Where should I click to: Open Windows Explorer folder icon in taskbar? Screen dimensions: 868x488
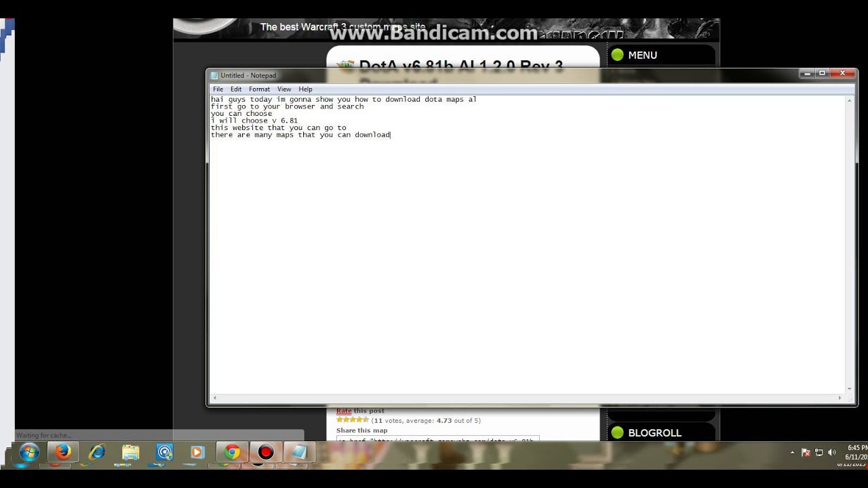click(x=130, y=452)
